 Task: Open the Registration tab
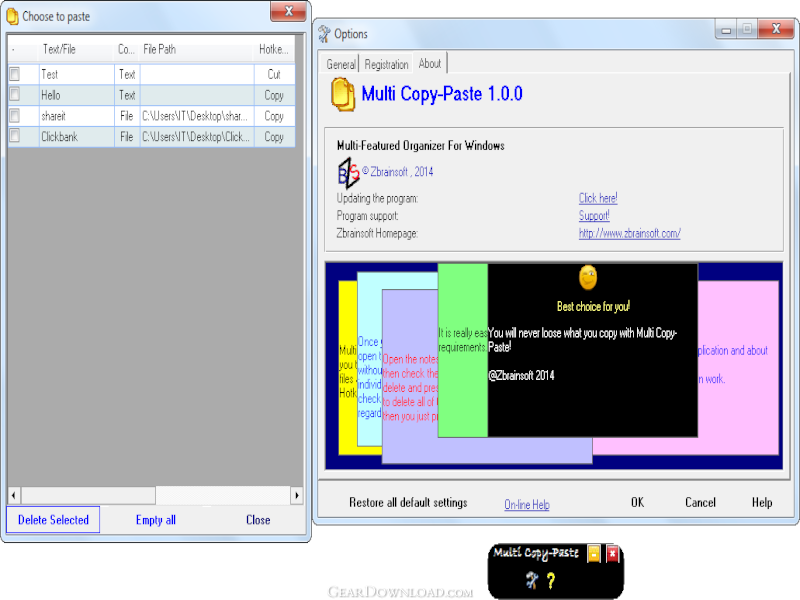[386, 64]
